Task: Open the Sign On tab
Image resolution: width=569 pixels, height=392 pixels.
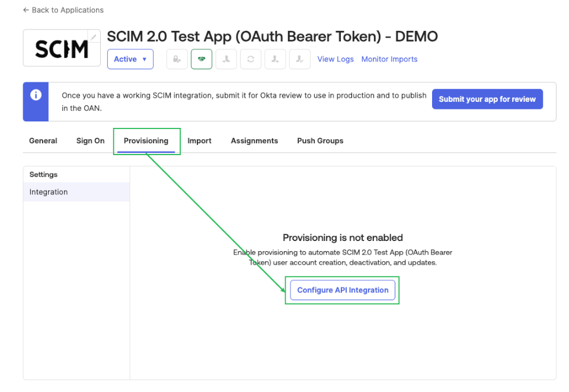Action: click(90, 141)
